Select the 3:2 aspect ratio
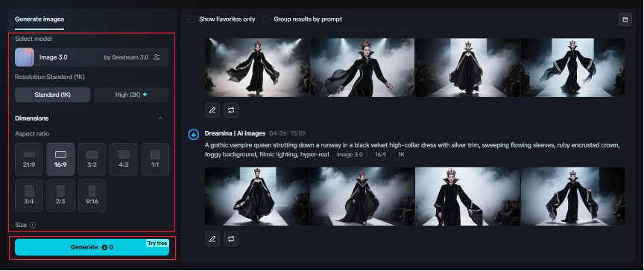This screenshot has width=644, height=271. coord(92,159)
